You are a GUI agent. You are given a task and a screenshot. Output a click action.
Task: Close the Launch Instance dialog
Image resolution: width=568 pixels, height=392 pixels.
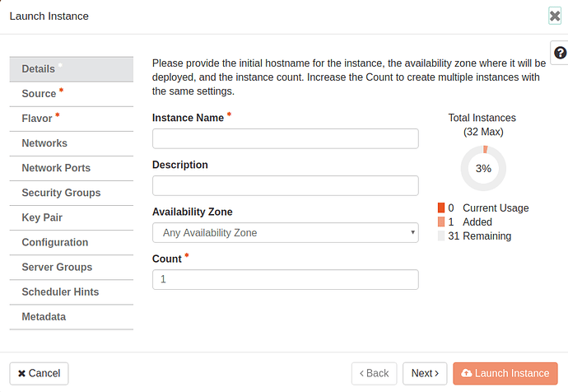[555, 16]
